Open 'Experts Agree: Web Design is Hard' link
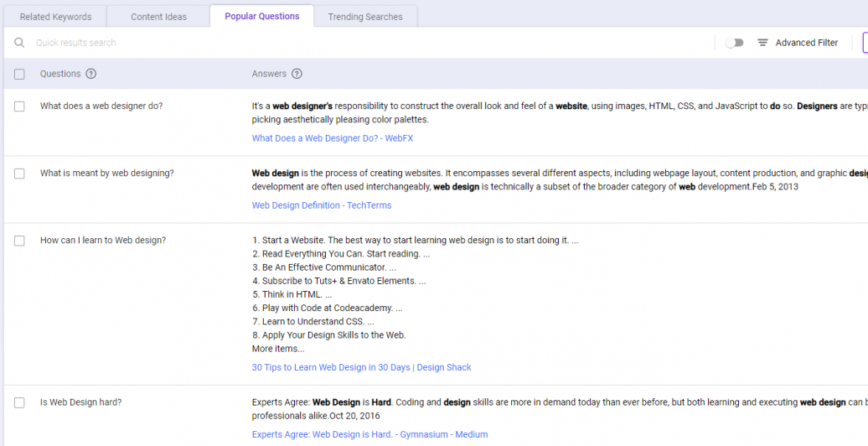868x446 pixels. tap(369, 434)
